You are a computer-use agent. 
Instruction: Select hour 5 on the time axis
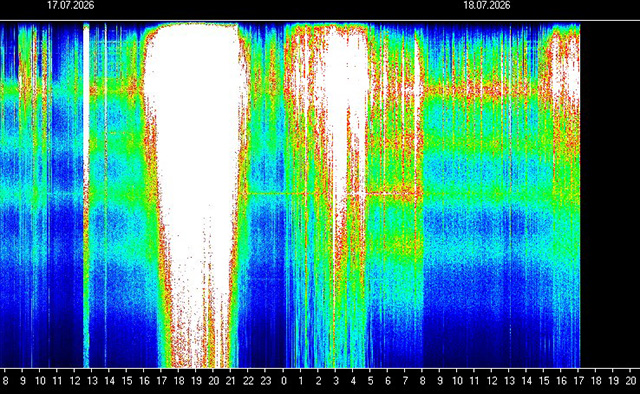(370, 381)
